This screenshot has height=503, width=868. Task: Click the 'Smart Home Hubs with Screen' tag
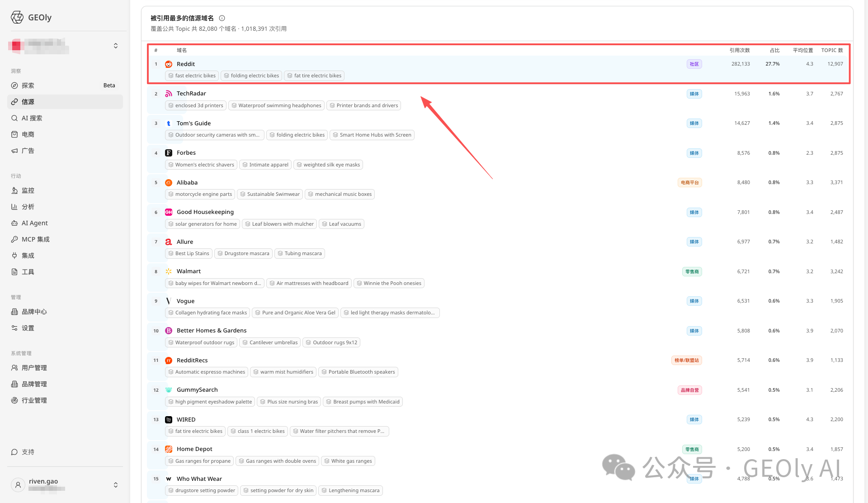pos(372,135)
